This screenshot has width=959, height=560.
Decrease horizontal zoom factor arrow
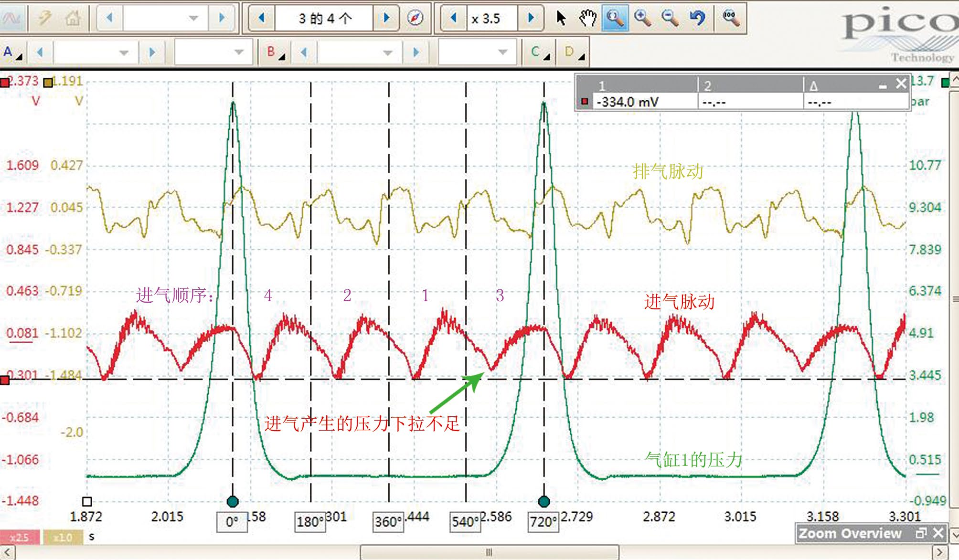[x=453, y=18]
